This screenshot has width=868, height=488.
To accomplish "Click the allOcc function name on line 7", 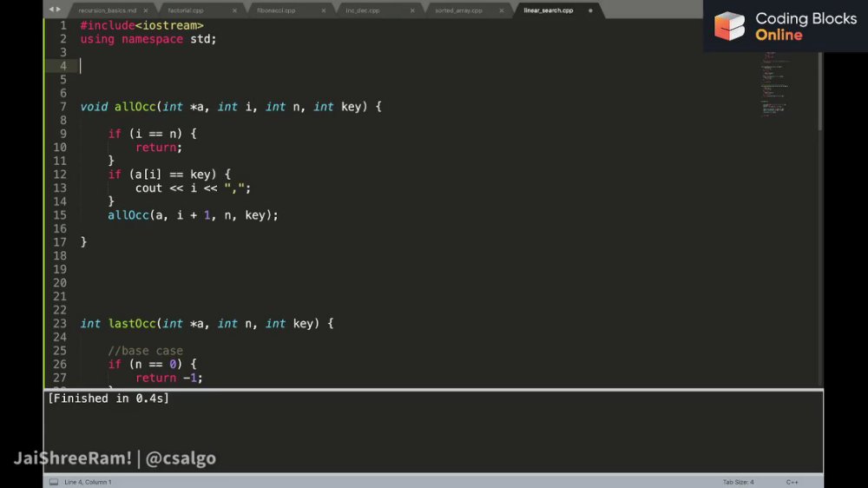I will (x=135, y=107).
